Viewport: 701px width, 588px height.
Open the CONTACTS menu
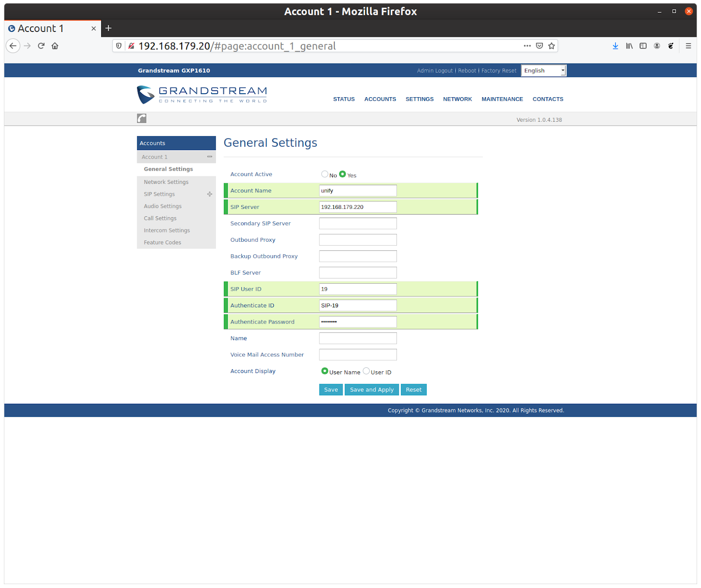pos(548,99)
